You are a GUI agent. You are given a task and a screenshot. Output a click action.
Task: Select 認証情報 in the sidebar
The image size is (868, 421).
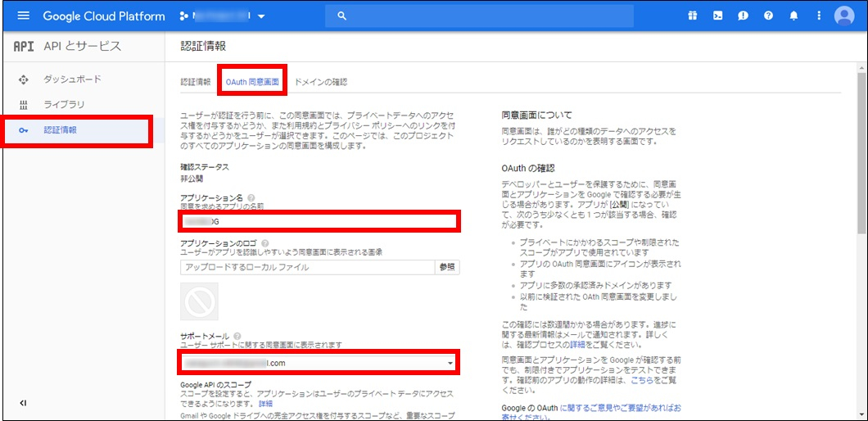(61, 131)
